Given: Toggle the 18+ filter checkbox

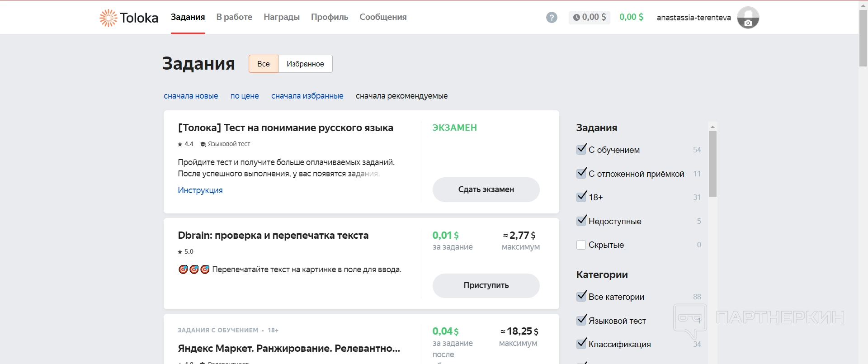Looking at the screenshot, I should tap(581, 197).
